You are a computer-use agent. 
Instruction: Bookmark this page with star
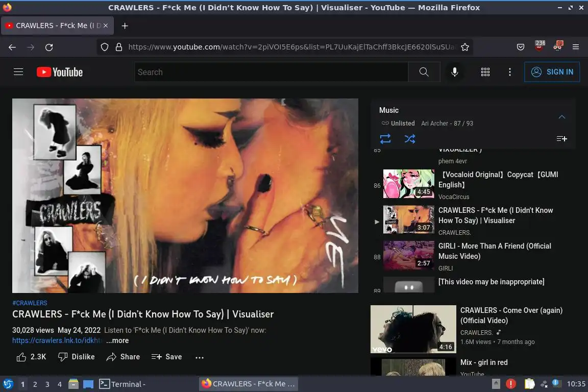(x=465, y=47)
